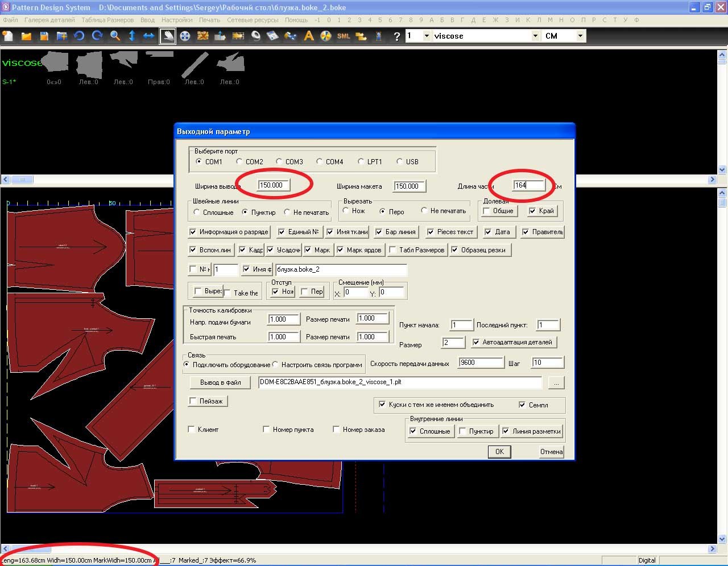Image resolution: width=728 pixels, height=566 pixels.
Task: Open the color wheel icon
Action: (x=326, y=36)
